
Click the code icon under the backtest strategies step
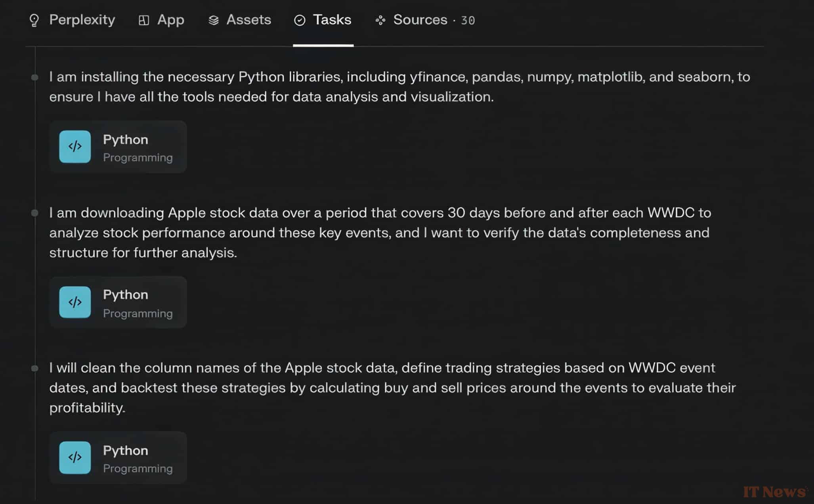(75, 458)
